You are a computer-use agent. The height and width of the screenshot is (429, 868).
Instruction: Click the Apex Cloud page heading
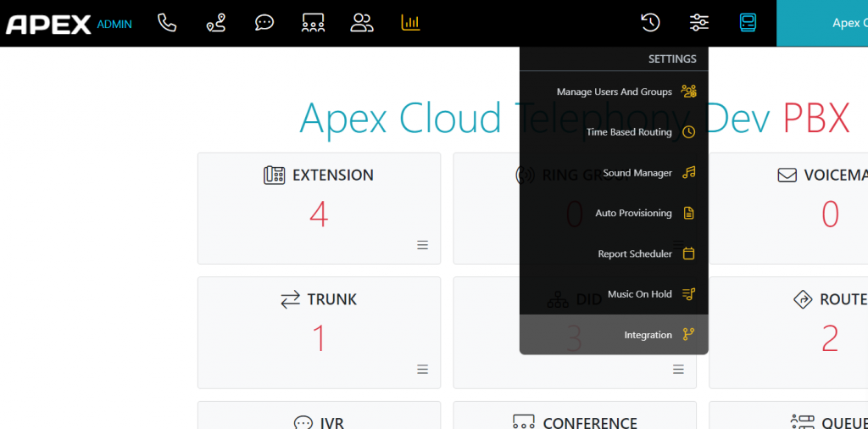point(575,118)
